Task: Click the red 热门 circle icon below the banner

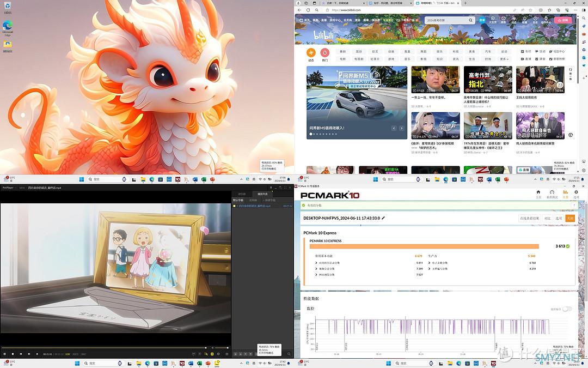Action: (x=324, y=53)
